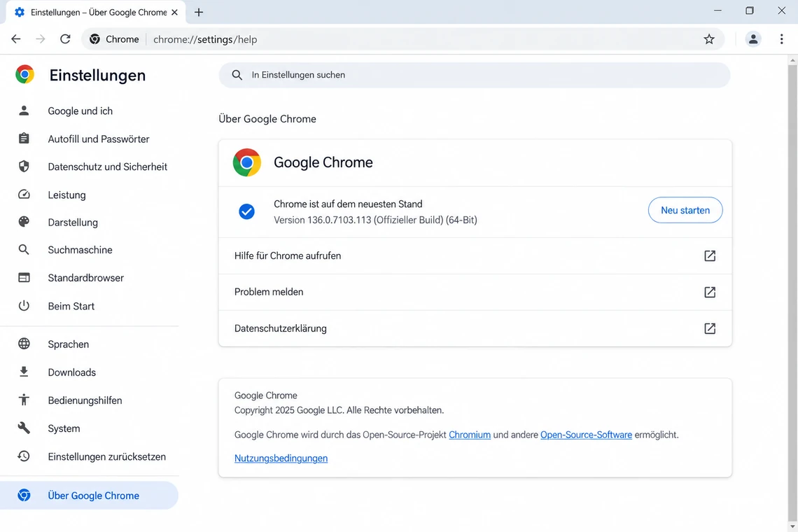This screenshot has width=798, height=532.
Task: Click the Google Chrome logo in the card header
Action: [247, 162]
